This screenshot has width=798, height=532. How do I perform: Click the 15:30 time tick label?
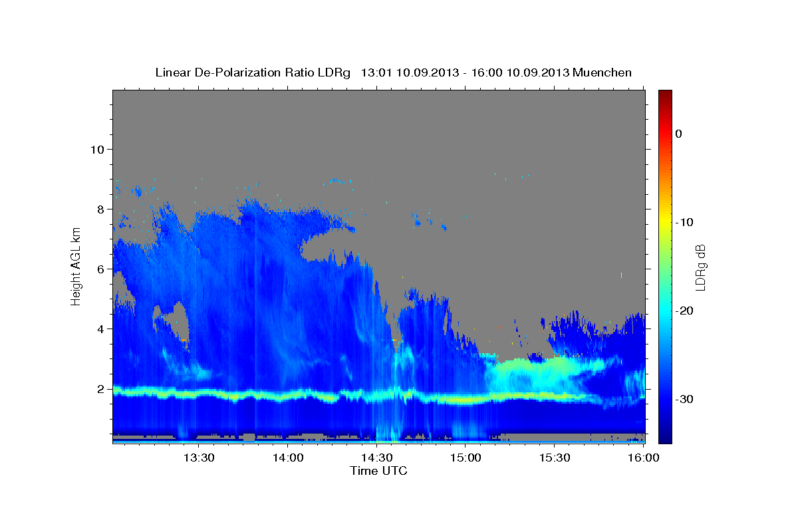[x=555, y=458]
